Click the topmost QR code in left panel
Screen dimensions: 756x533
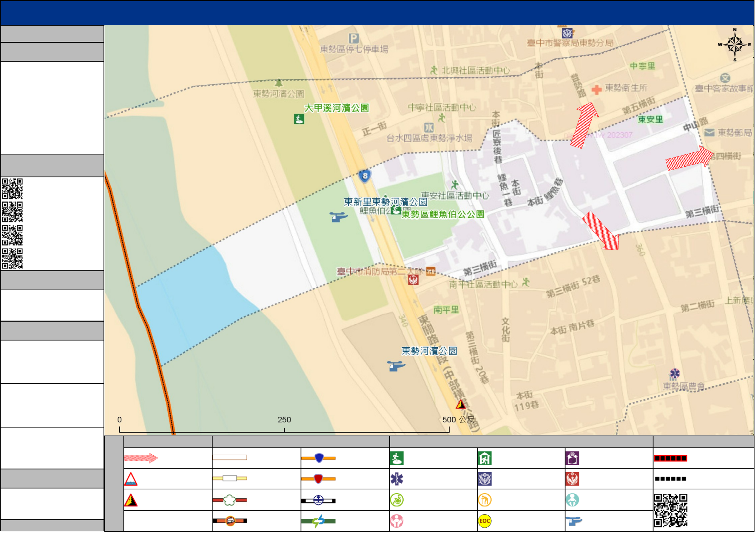coord(13,189)
